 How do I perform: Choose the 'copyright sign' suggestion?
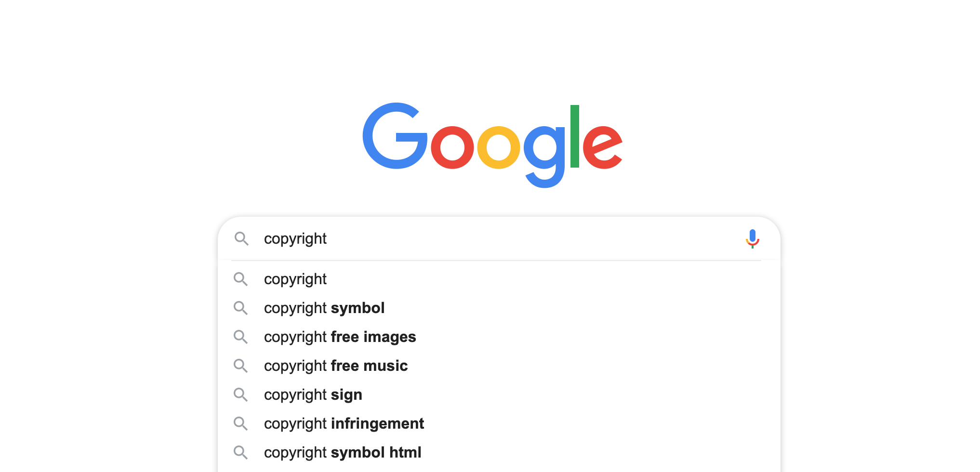(499, 394)
